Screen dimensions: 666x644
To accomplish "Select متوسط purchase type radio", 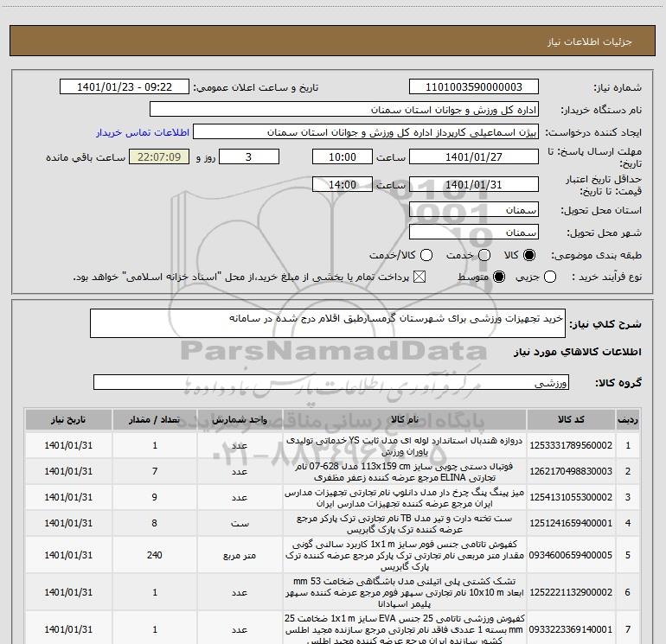I will point(499,277).
